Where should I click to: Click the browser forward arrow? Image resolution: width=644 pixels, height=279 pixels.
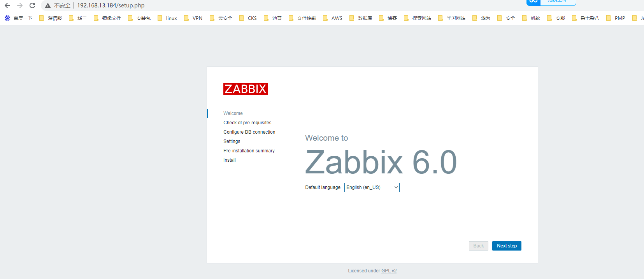20,5
